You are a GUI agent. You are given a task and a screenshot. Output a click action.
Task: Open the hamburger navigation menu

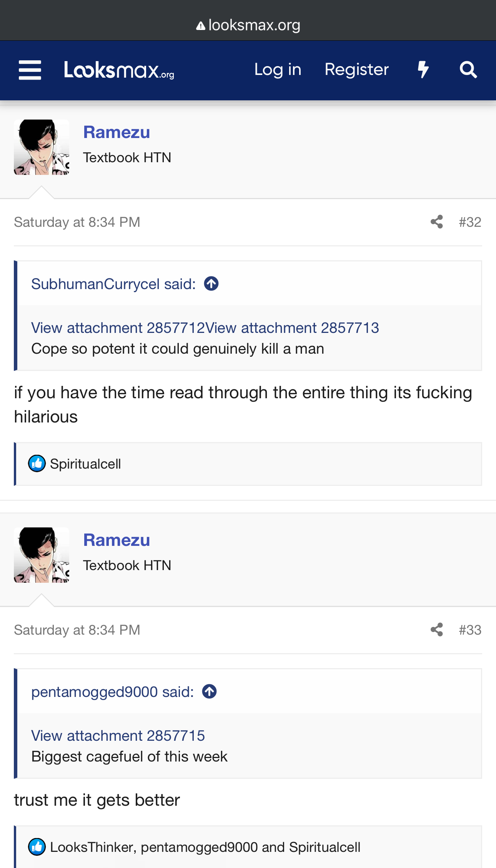(x=30, y=70)
